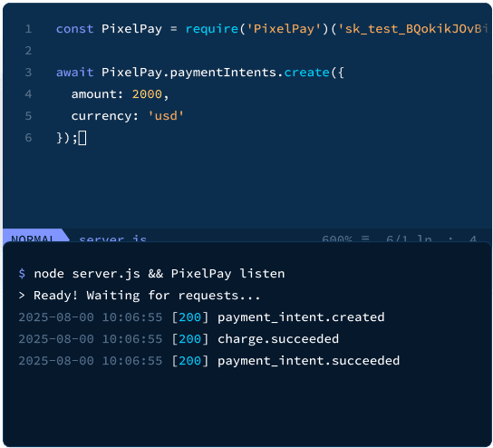493x448 pixels.
Task: Click the 'Ready! Waiting for requests...' output line
Action: (147, 296)
